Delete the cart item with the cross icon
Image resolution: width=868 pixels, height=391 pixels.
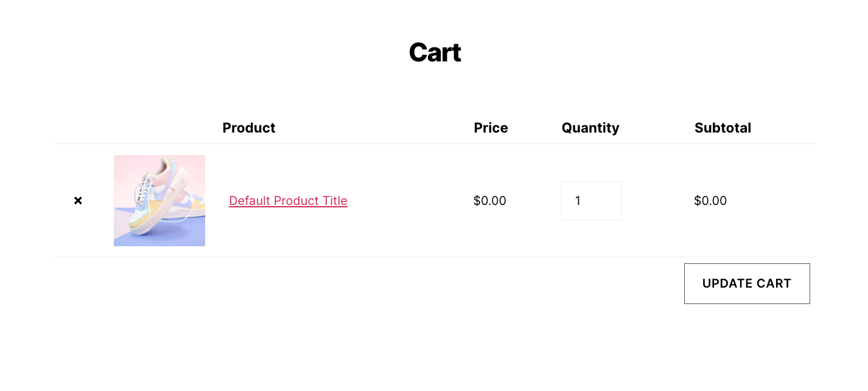[x=78, y=201]
